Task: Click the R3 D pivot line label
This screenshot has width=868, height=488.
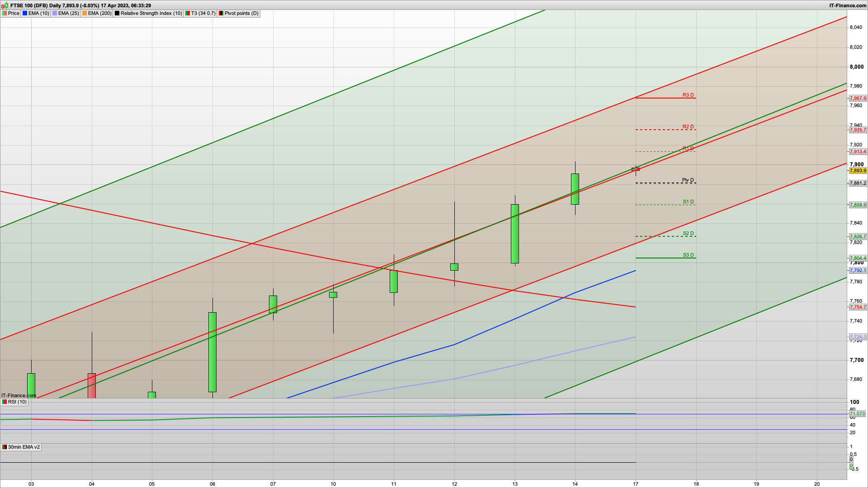Action: (688, 95)
